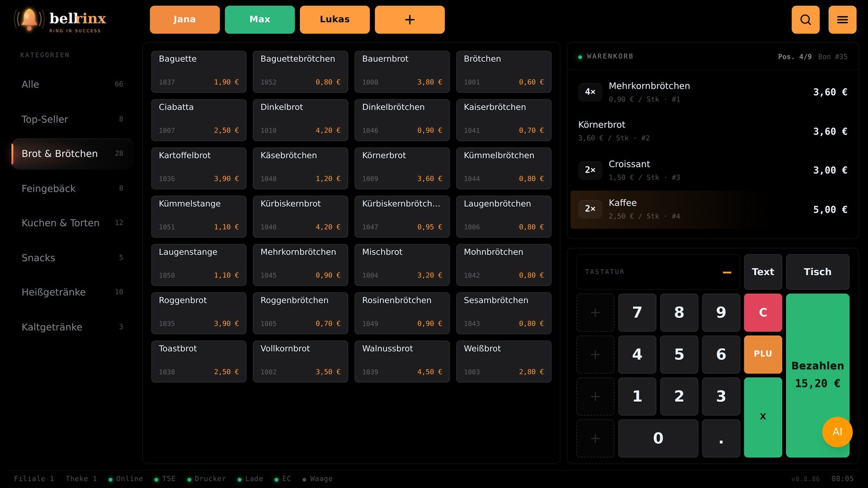Viewport: 868px width, 488px height.
Task: Add Laugenstange product tile
Action: click(x=199, y=265)
